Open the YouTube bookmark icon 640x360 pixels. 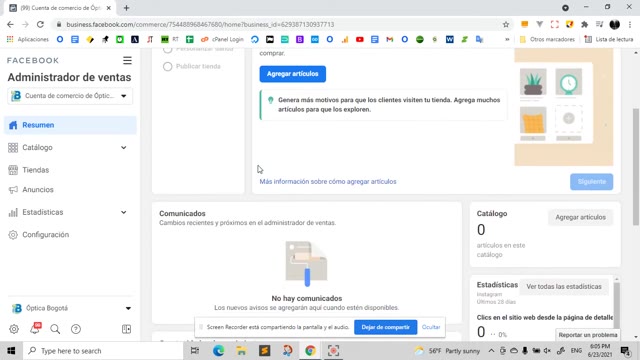click(360, 39)
